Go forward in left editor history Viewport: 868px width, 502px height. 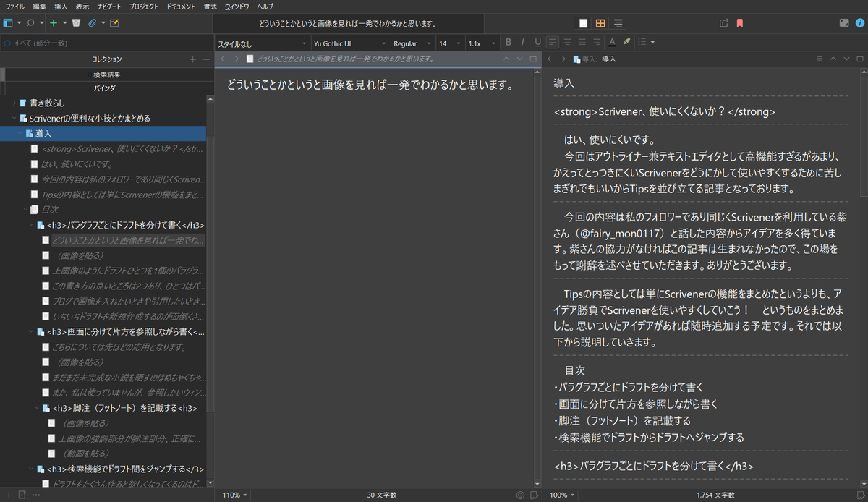click(236, 59)
